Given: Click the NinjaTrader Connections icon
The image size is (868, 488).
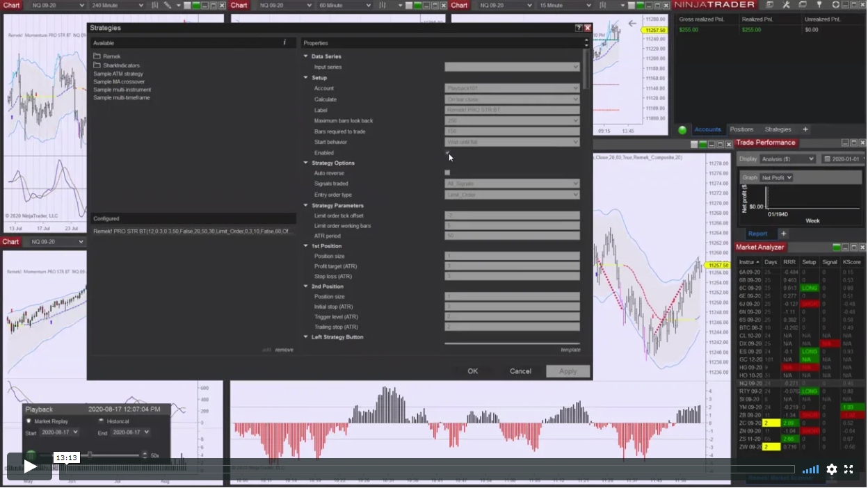Looking at the screenshot, I should 819,5.
